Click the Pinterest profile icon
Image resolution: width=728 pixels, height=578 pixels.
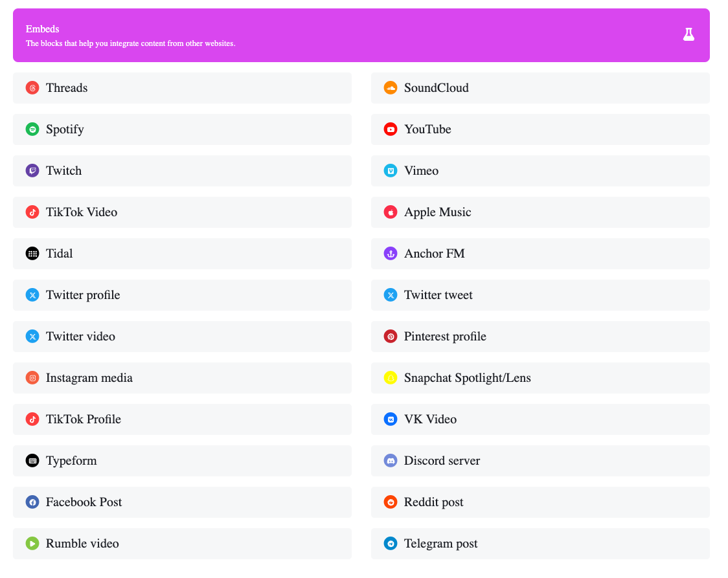pos(391,337)
